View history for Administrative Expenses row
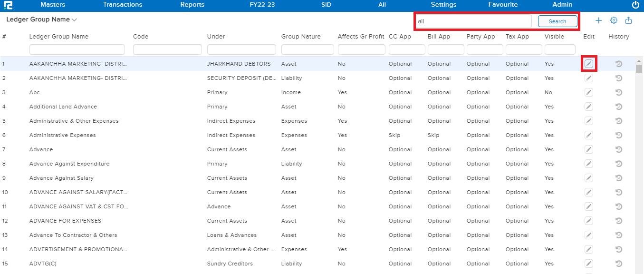 (x=619, y=135)
